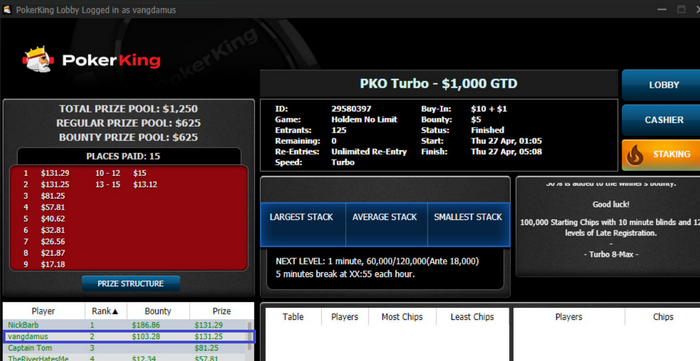Click the 10 - 12 payout row
Screen dimensions: 700x361
[x=121, y=173]
